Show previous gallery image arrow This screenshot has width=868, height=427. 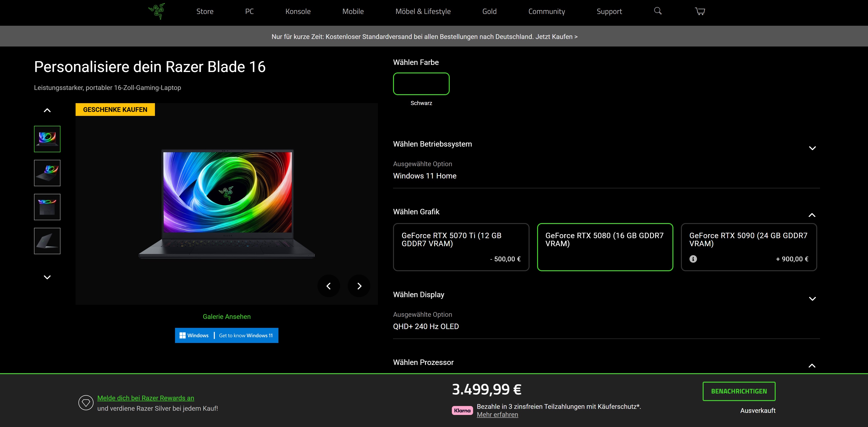coord(329,286)
